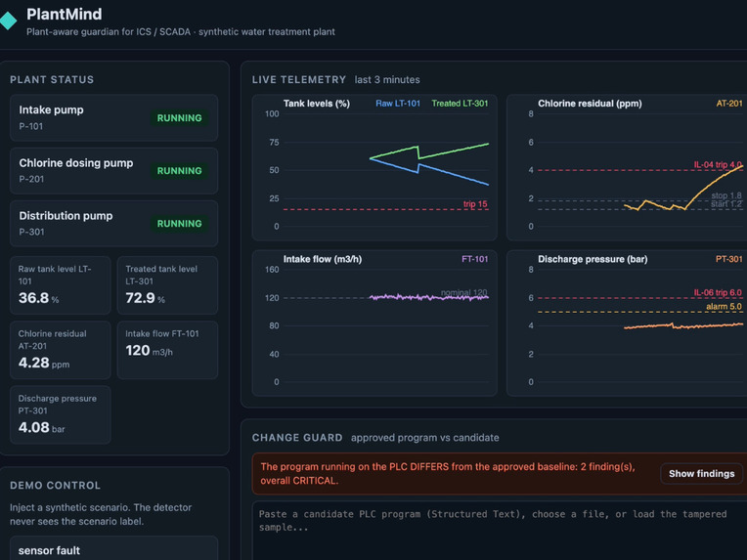
Task: Click the Intake pump P-101 status card
Action: 113,117
